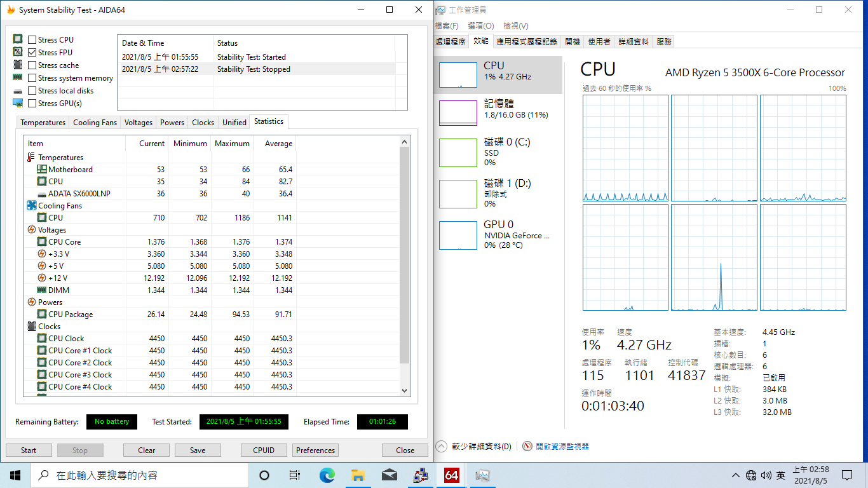This screenshot has height=488, width=868.
Task: Open the 開啟資源監視器 link
Action: [x=562, y=447]
